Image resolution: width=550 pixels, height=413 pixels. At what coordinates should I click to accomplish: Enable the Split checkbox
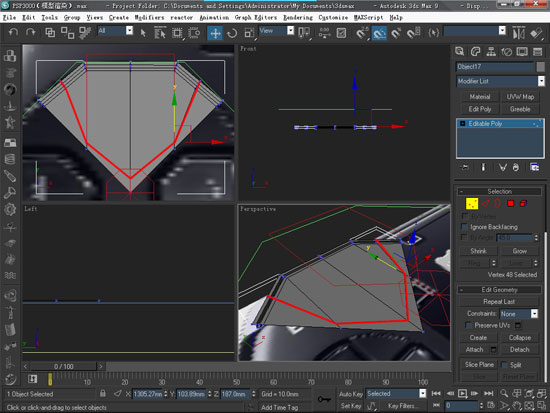pyautogui.click(x=504, y=365)
